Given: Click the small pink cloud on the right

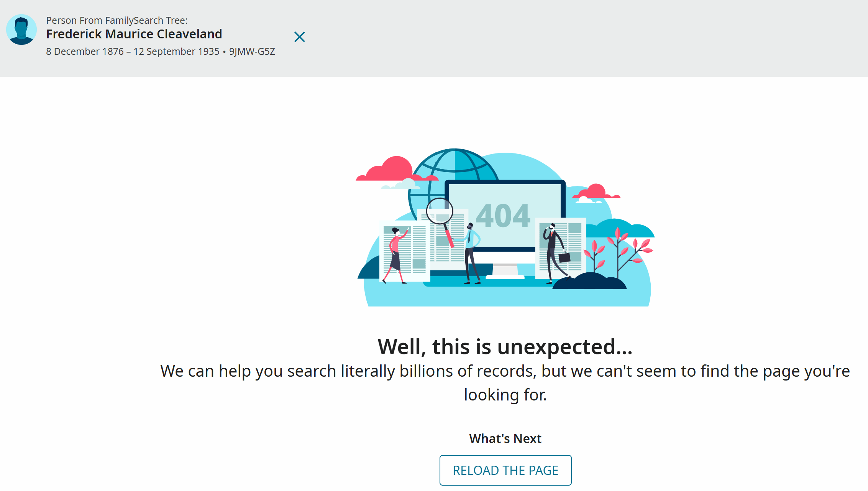Looking at the screenshot, I should point(596,191).
